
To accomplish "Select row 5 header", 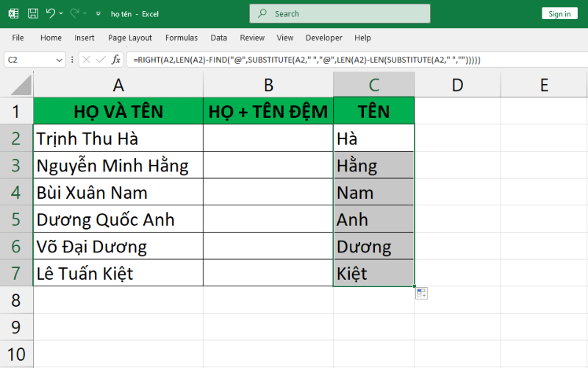I will [x=16, y=219].
